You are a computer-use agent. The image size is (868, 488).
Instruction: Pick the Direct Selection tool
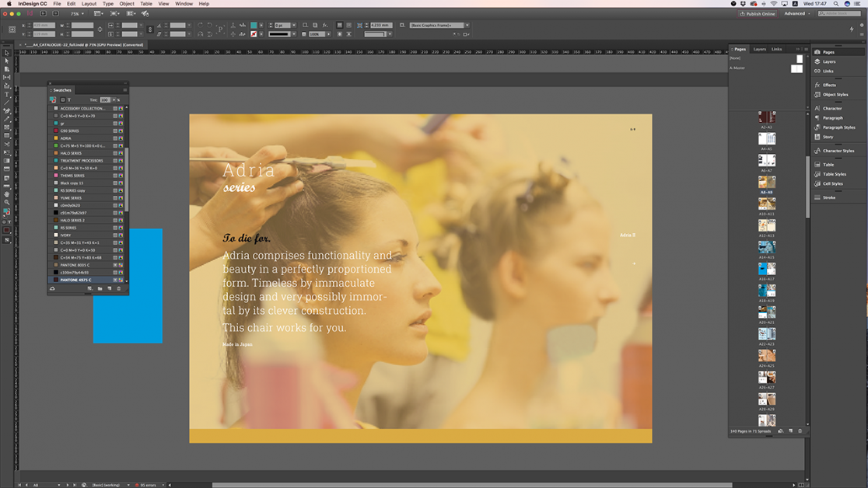pyautogui.click(x=7, y=61)
